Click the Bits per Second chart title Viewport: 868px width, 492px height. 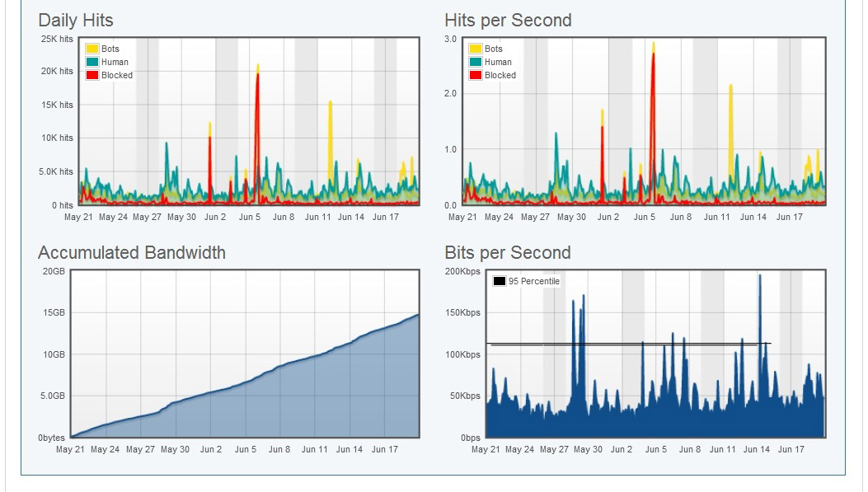(x=508, y=253)
